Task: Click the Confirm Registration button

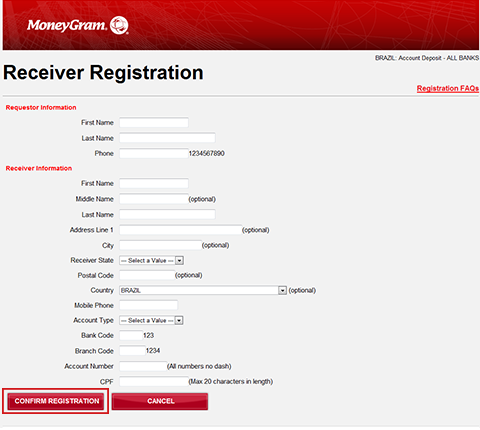Action: pyautogui.click(x=56, y=401)
